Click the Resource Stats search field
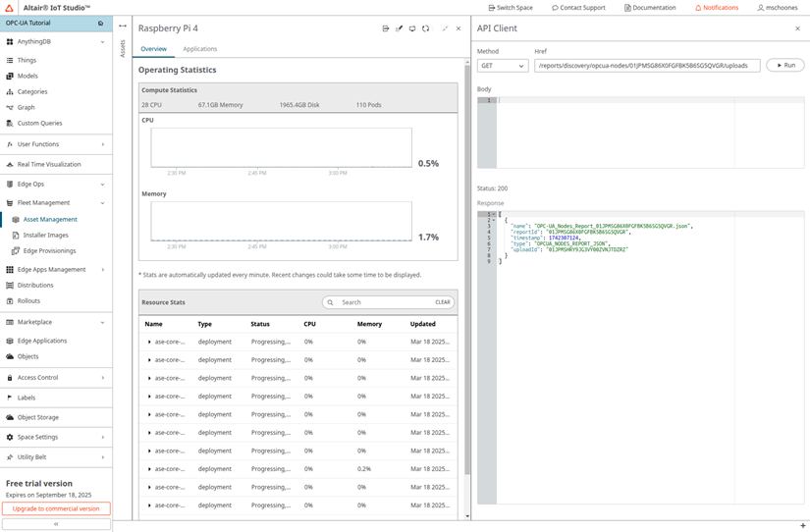This screenshot has height=532, width=810. coord(388,302)
